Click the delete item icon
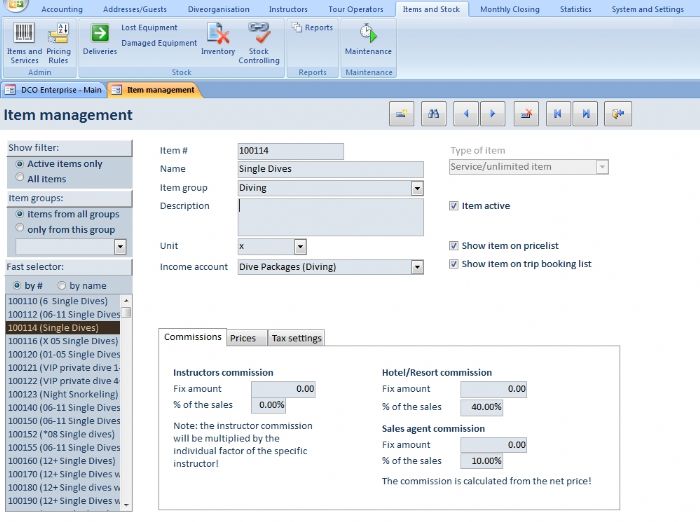This screenshot has height=522, width=700. [x=526, y=114]
